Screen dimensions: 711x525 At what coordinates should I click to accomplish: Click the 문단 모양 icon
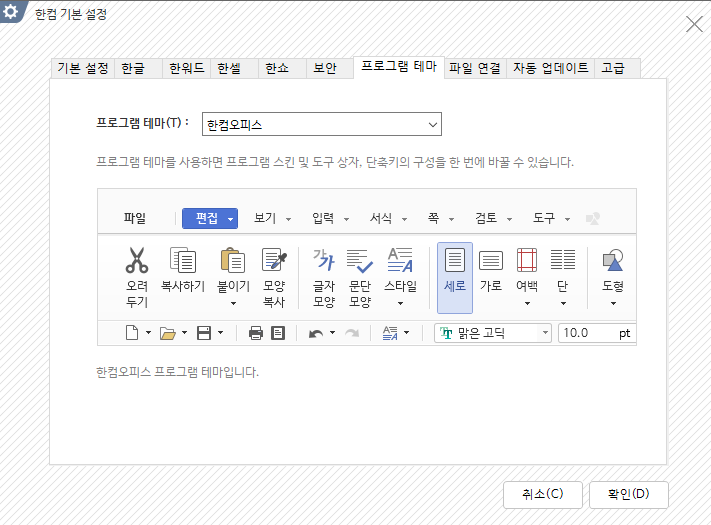[x=360, y=261]
